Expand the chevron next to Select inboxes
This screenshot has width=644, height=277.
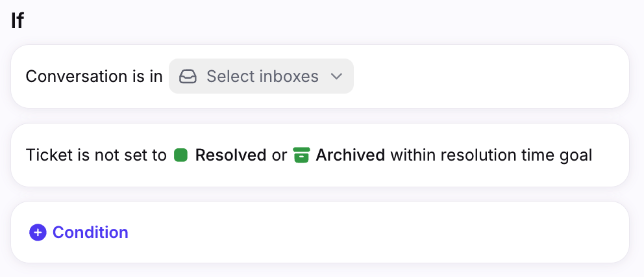tap(336, 77)
